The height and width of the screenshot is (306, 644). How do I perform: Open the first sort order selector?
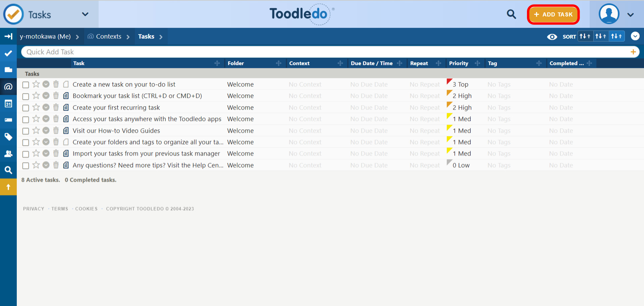[x=585, y=36]
